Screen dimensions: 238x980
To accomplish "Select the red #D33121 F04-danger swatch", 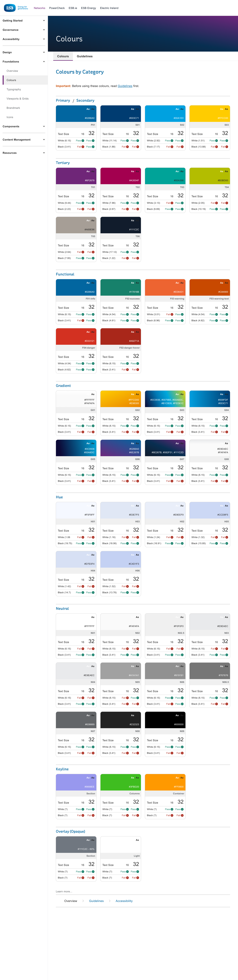I will pyautogui.click(x=76, y=337).
